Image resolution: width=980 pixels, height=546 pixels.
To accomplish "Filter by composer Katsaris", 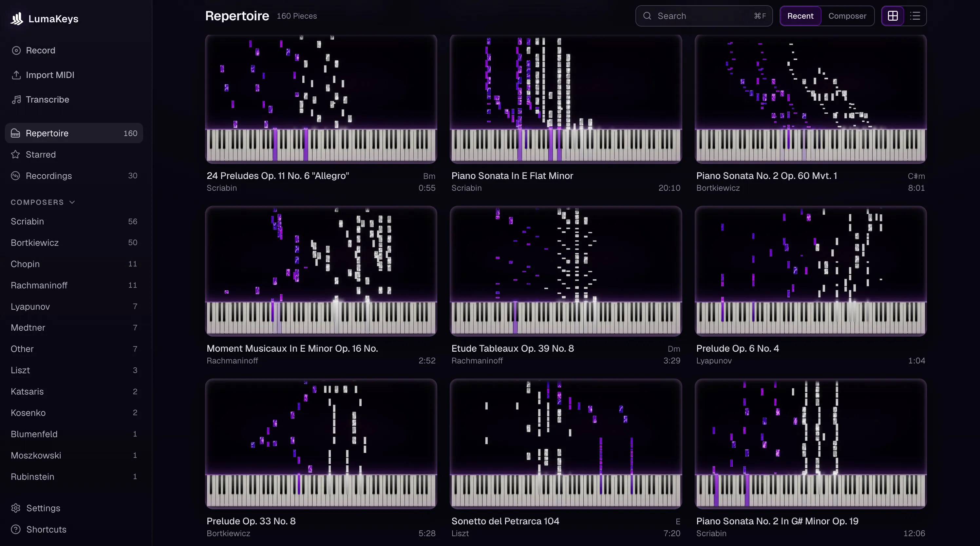I will click(74, 392).
